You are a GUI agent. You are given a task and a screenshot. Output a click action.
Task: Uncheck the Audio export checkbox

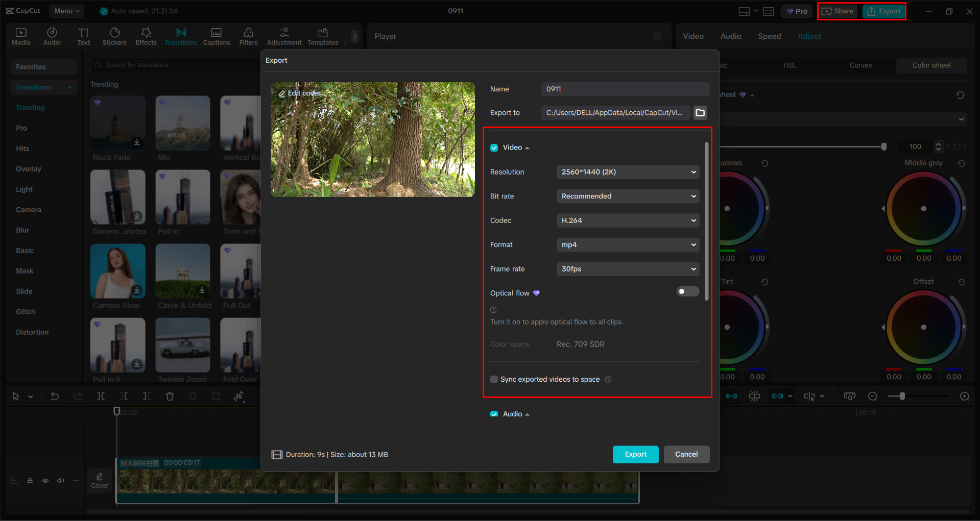pos(494,414)
